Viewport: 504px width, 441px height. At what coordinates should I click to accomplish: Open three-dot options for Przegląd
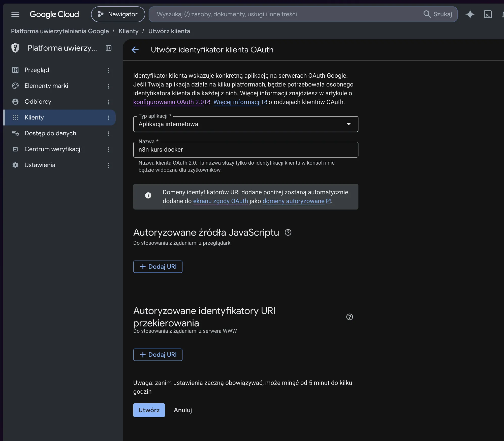coord(109,70)
